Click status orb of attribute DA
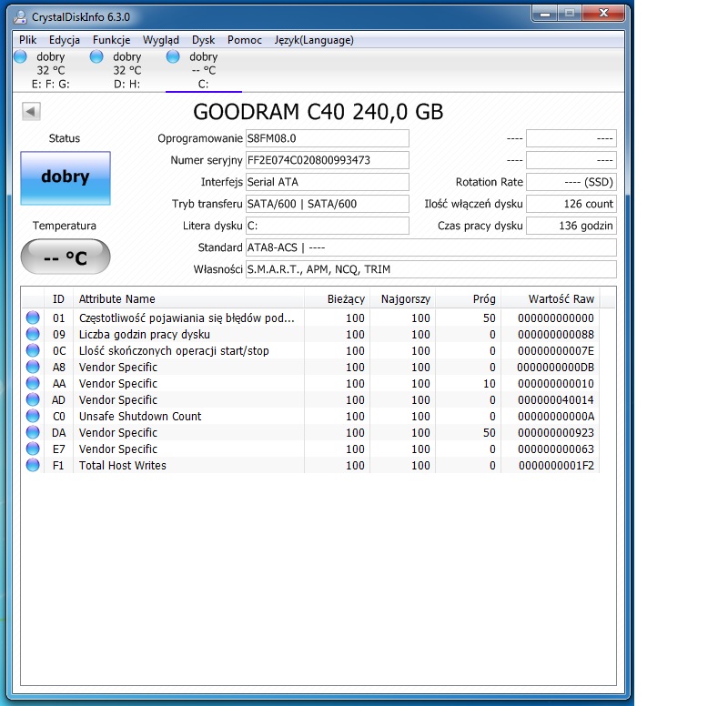 click(x=33, y=432)
